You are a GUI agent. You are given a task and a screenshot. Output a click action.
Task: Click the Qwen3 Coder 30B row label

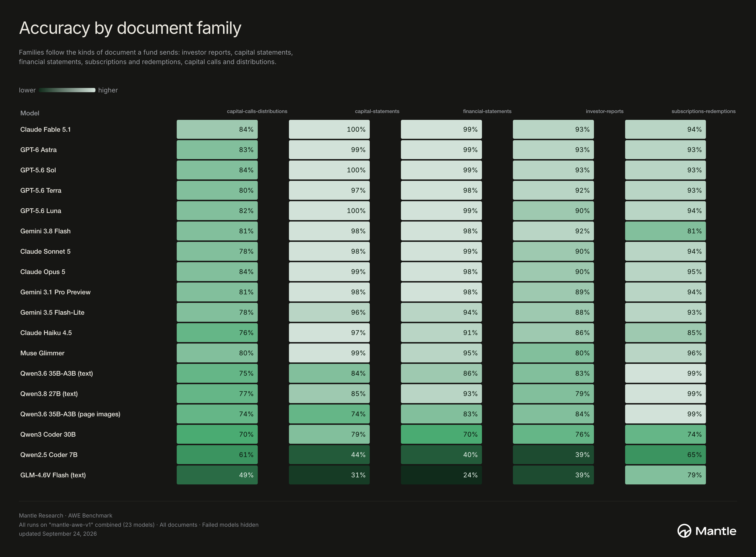click(x=48, y=434)
